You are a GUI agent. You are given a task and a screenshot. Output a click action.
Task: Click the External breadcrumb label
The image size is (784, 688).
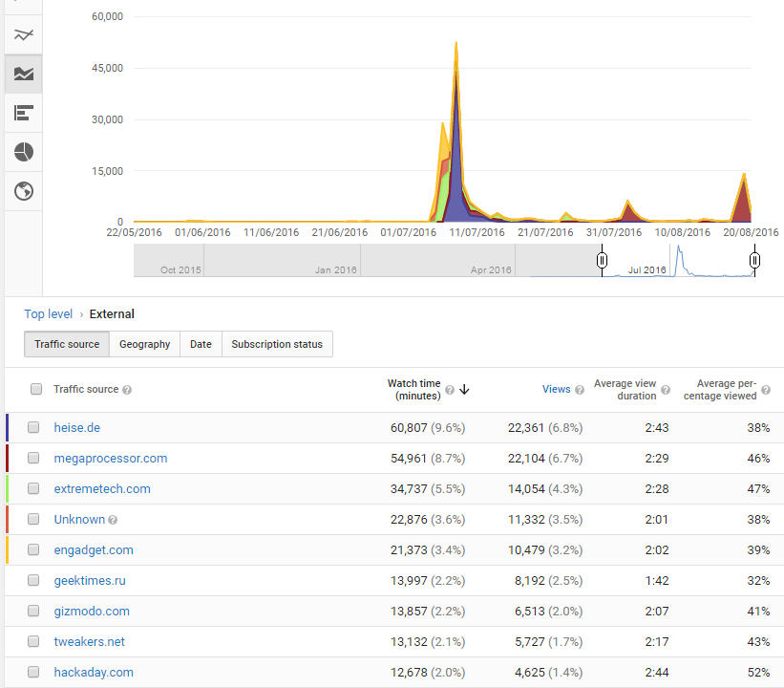click(112, 314)
